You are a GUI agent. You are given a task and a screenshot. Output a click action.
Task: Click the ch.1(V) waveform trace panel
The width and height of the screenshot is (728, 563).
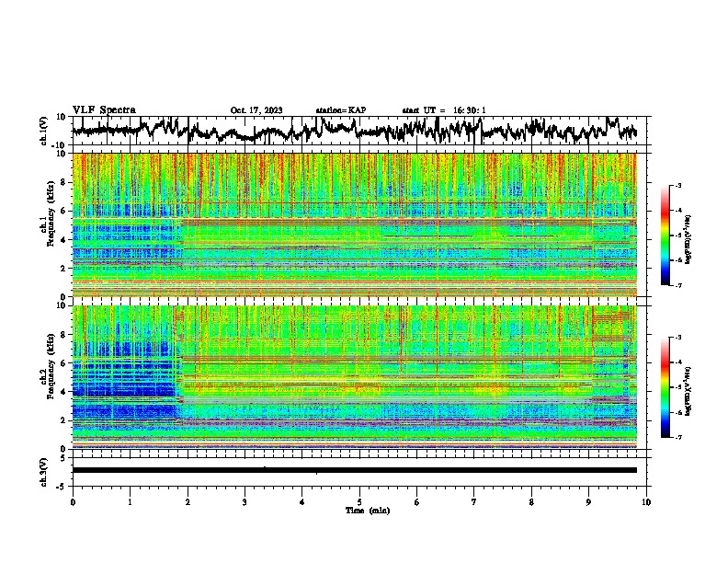click(x=358, y=131)
